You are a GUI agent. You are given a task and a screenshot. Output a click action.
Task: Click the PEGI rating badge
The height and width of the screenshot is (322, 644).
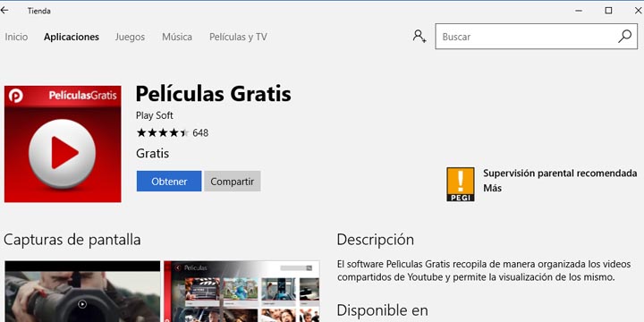461,184
